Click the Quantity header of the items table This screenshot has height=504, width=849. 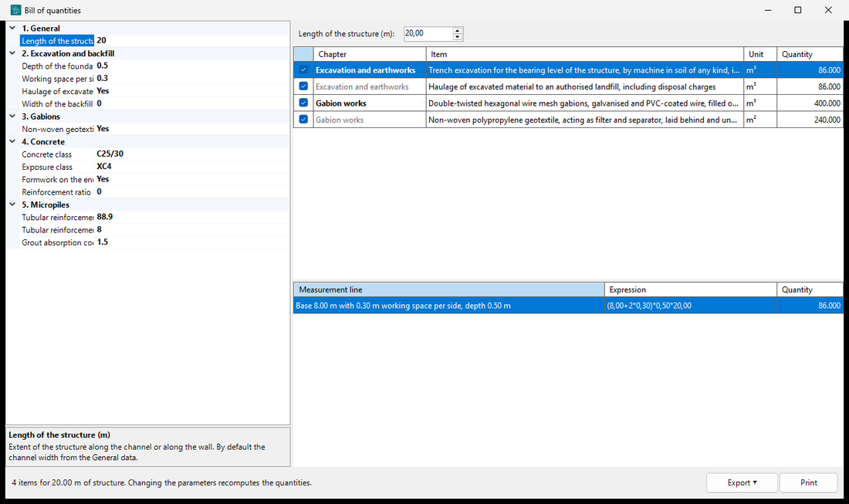pyautogui.click(x=810, y=54)
